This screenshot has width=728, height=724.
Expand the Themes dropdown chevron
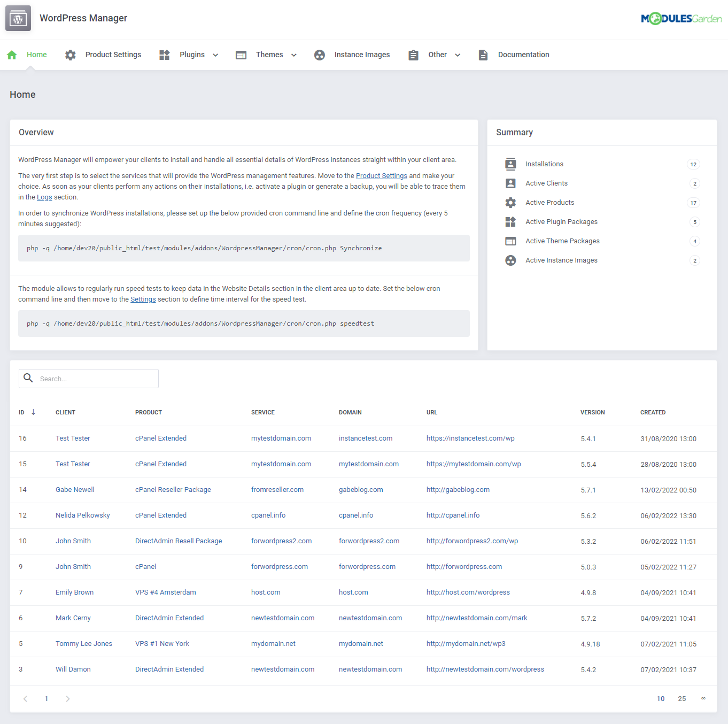293,55
